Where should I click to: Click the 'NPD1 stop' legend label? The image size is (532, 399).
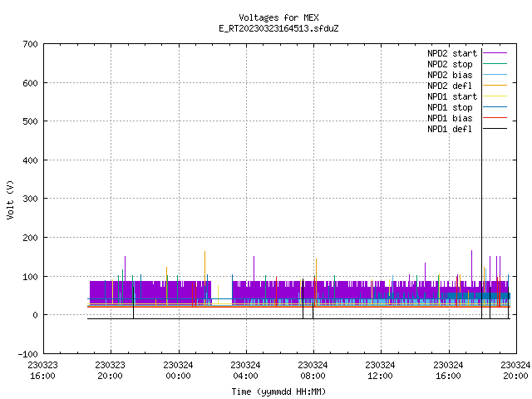(450, 107)
